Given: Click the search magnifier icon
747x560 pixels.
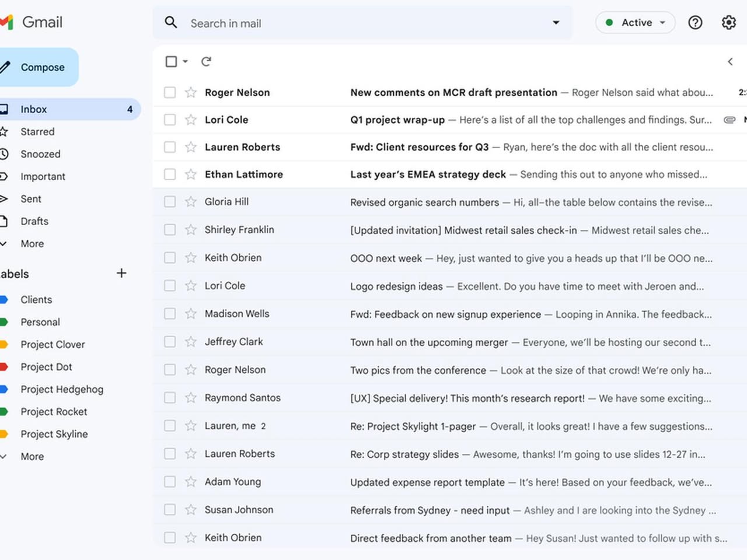Looking at the screenshot, I should pyautogui.click(x=171, y=23).
